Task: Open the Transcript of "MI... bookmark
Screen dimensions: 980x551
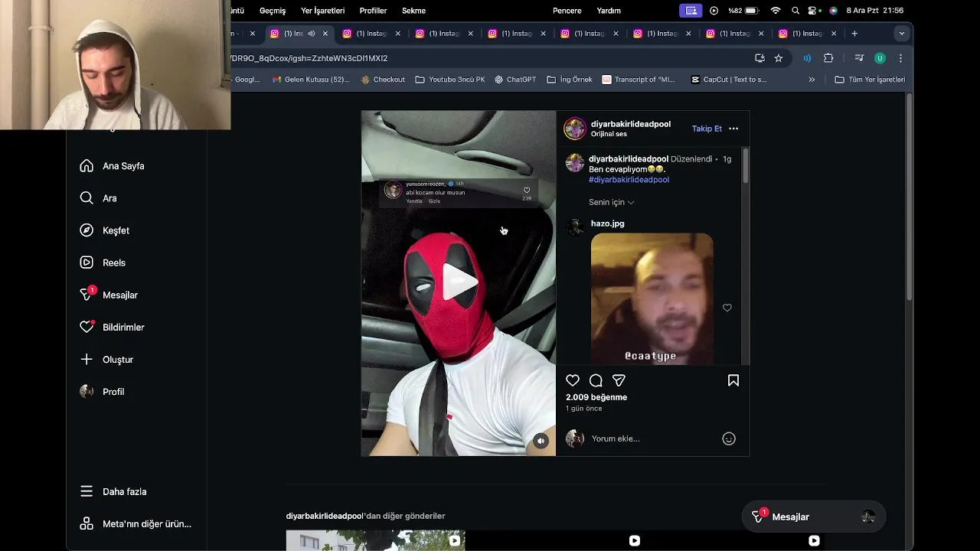Action: coord(639,80)
